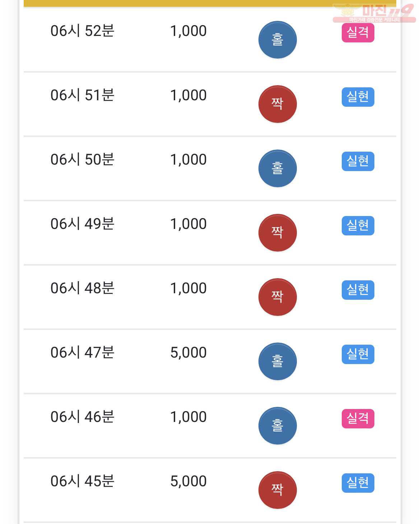
Task: Tap the 실현 badge at 06시 45분
Action: (x=358, y=483)
